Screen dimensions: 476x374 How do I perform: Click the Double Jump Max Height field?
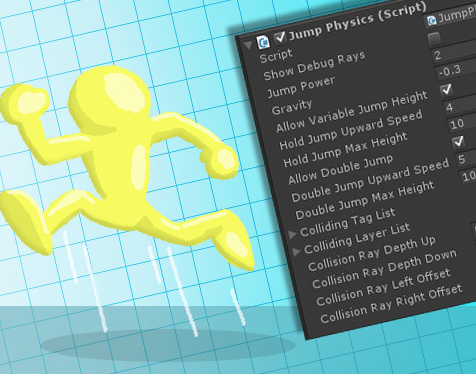click(468, 175)
